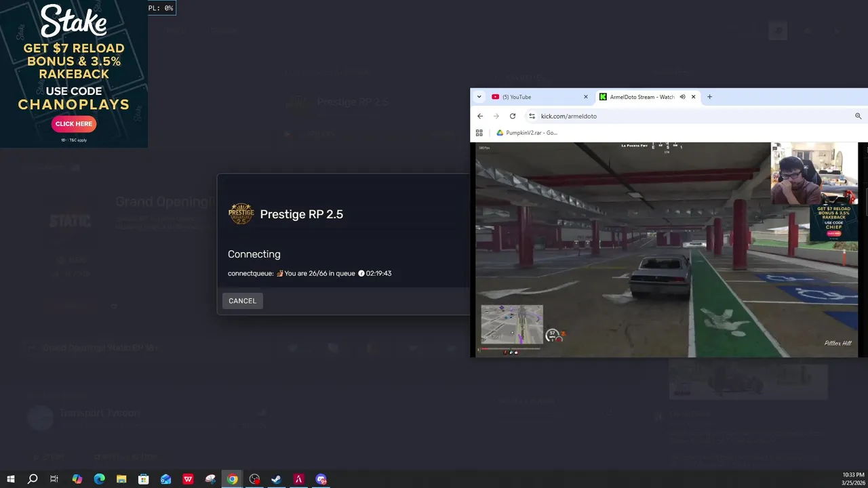Open the recording app icon with the red dot
The height and width of the screenshot is (488, 868).
pyautogui.click(x=254, y=479)
